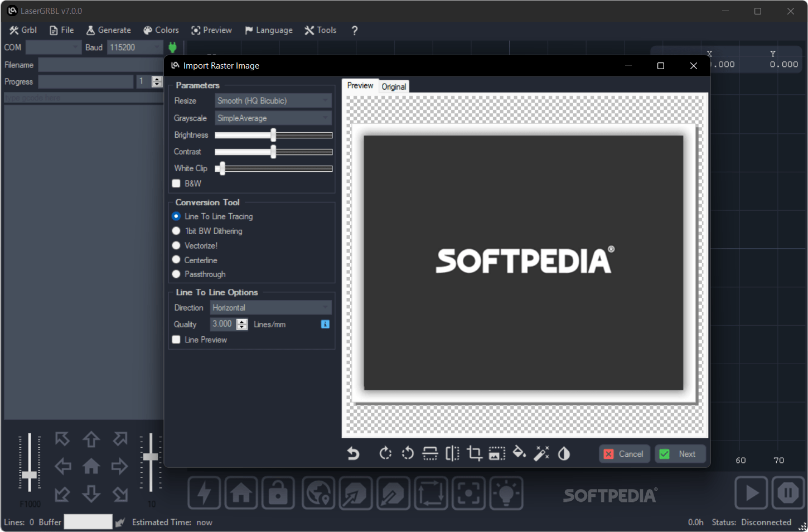
Task: Select the Vectorize! conversion tool
Action: click(176, 245)
